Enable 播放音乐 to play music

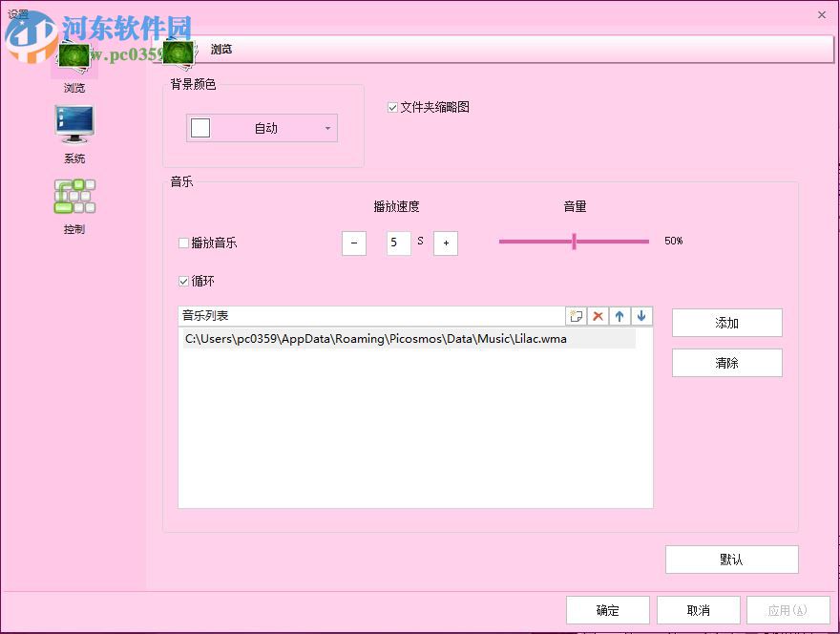coord(183,243)
